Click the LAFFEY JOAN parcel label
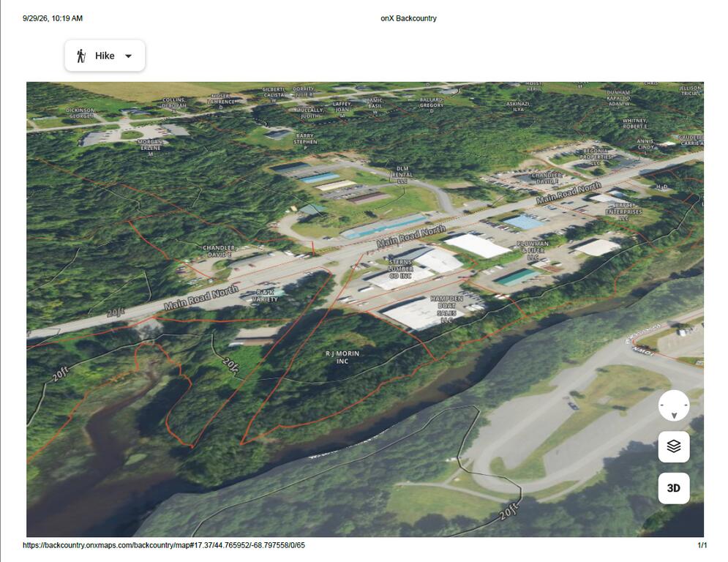The height and width of the screenshot is (562, 728). [x=342, y=109]
